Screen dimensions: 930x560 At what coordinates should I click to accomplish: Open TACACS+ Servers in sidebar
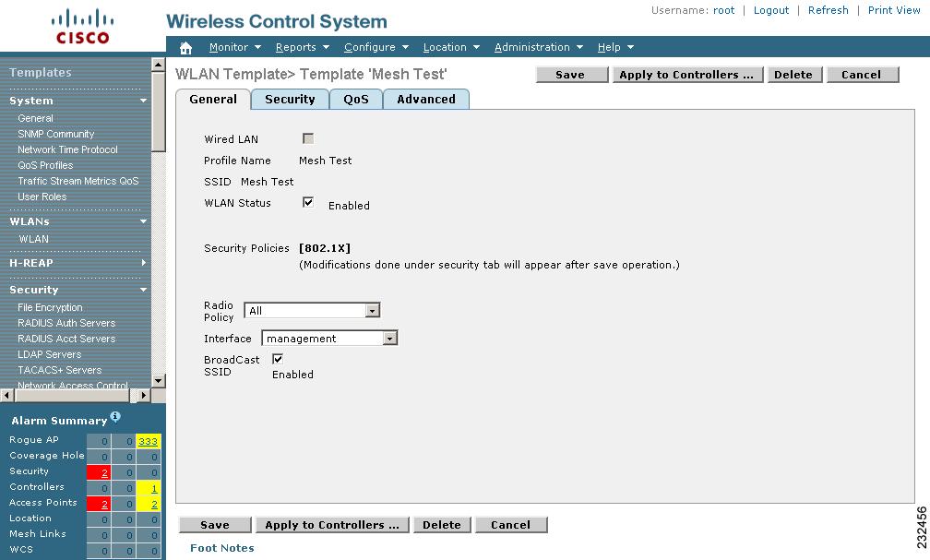click(59, 370)
